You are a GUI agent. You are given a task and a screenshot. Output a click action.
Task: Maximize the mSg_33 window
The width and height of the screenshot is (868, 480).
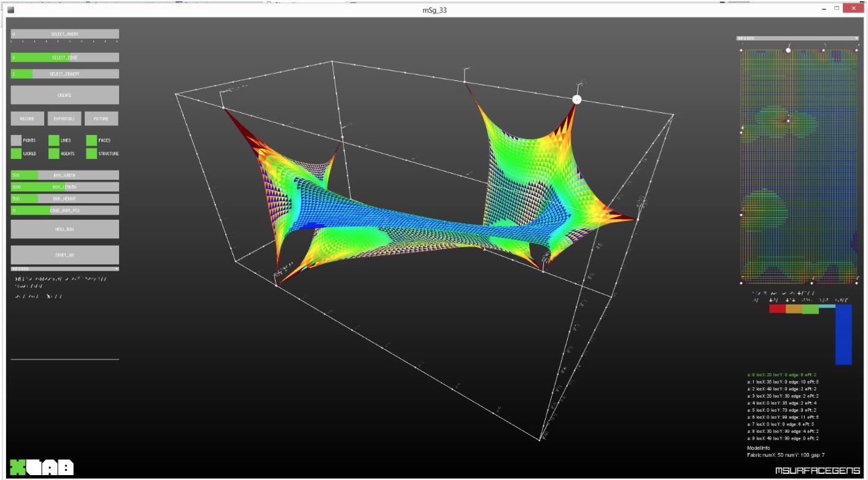point(836,9)
